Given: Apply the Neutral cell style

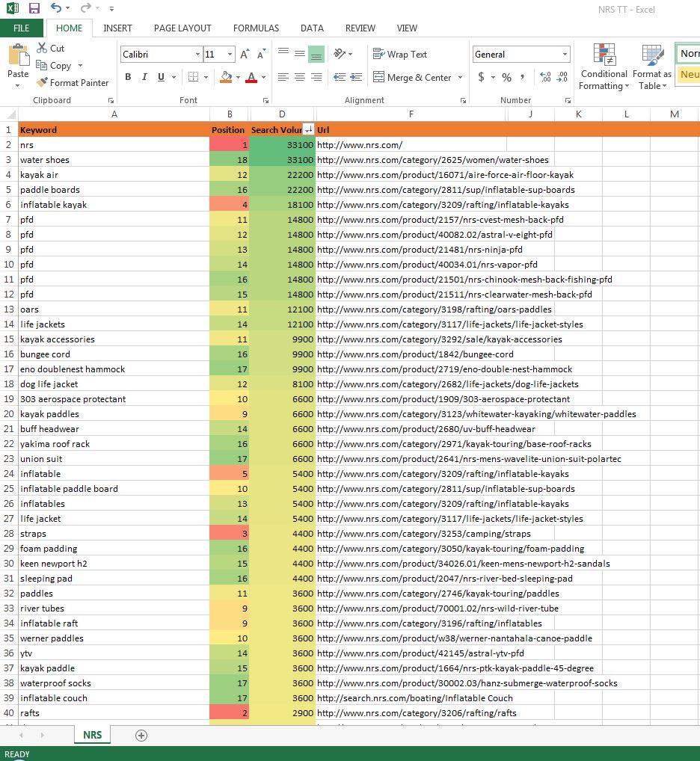Looking at the screenshot, I should (x=690, y=75).
